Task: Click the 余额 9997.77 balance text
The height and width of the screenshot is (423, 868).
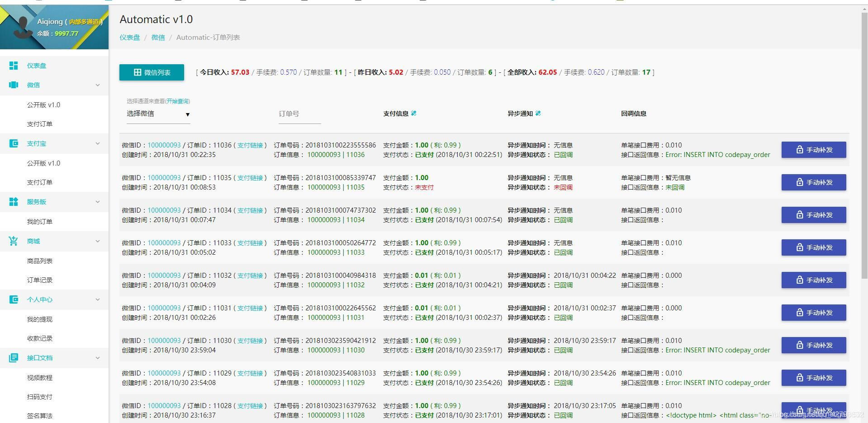Action: tap(57, 33)
